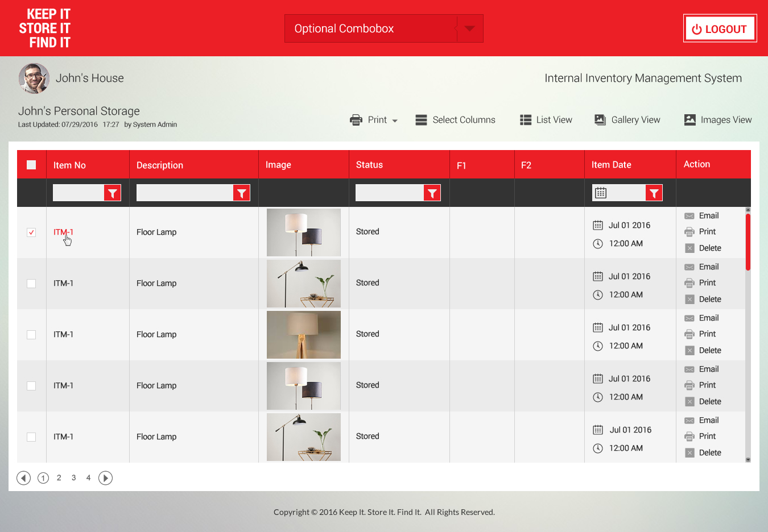Go to previous page using left arrow
Viewport: 768px width, 532px height.
[x=23, y=478]
